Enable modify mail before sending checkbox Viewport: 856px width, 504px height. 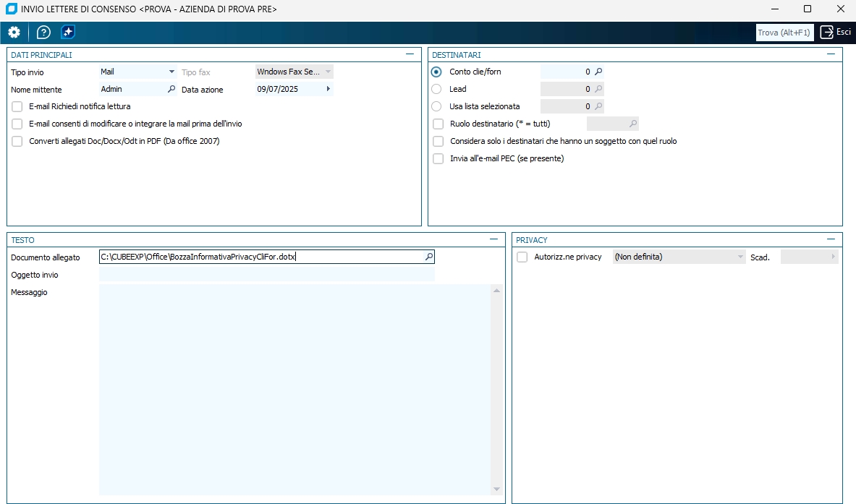pyautogui.click(x=17, y=124)
